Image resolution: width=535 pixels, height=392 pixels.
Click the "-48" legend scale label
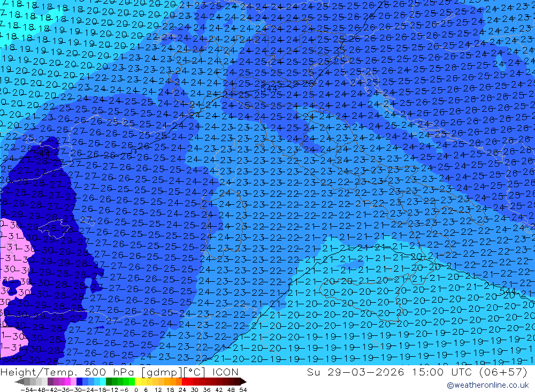coord(40,390)
